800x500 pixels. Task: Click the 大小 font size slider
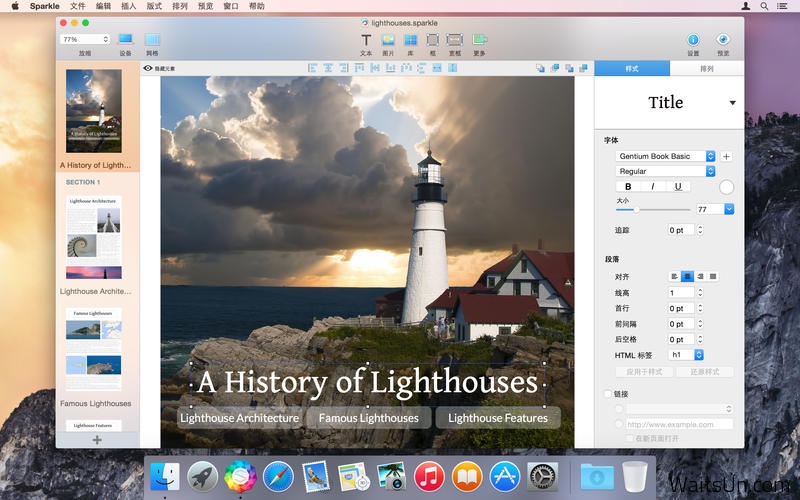653,210
